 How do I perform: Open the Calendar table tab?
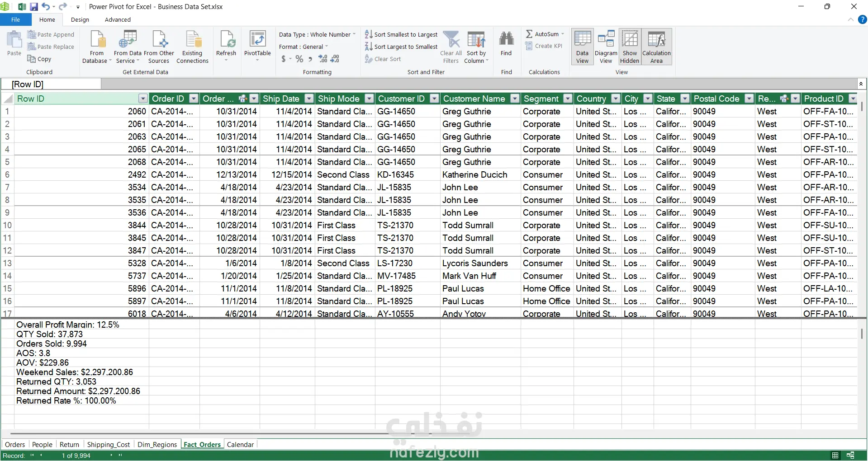[x=240, y=444]
